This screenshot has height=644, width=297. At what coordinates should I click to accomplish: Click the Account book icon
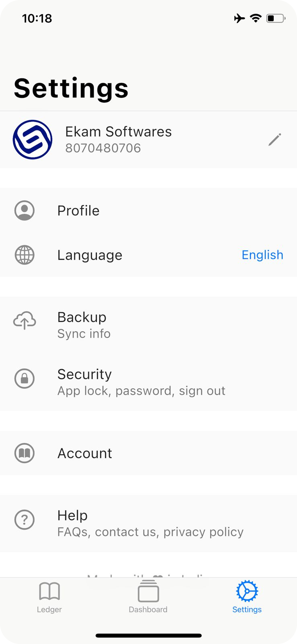point(25,453)
